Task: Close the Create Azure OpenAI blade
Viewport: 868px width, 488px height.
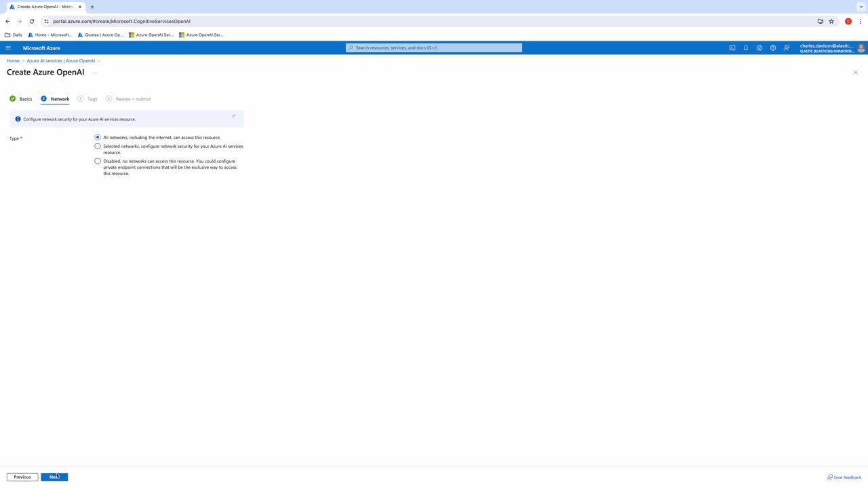Action: (856, 73)
